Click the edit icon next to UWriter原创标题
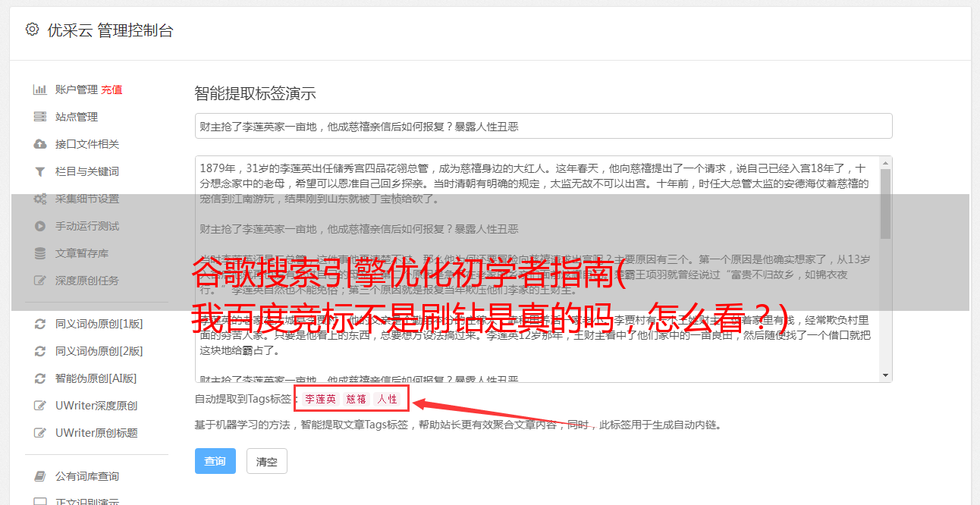980x505 pixels. point(39,433)
